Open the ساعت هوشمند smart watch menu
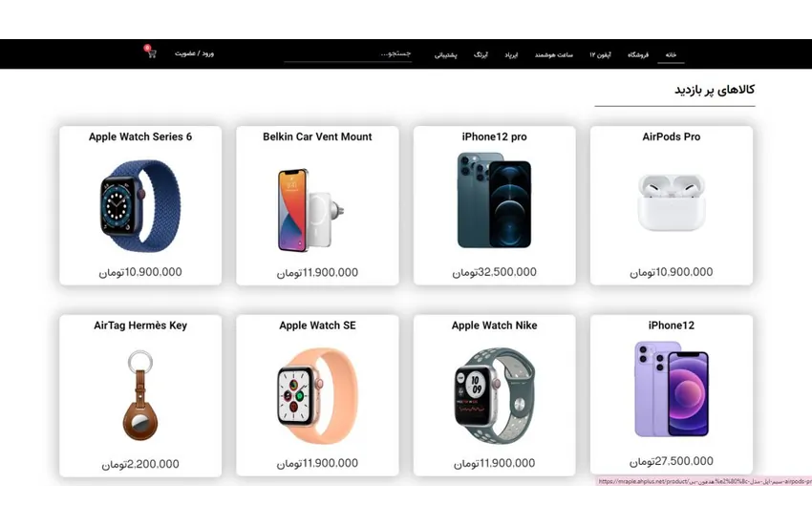Viewport: 812px width, 525px height. [x=554, y=54]
